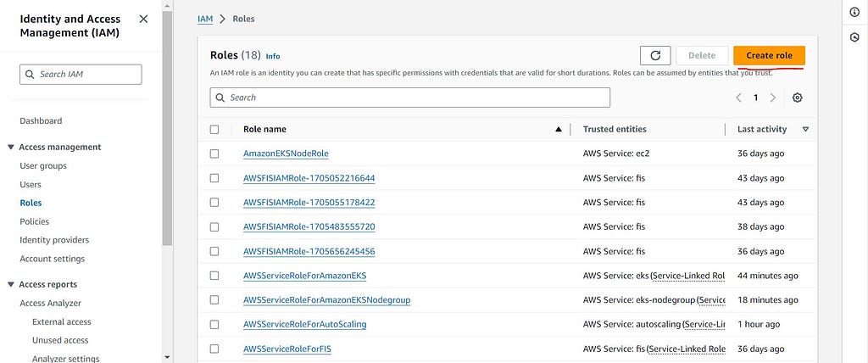Open AWSServiceRoleForAutoScaling link
Image resolution: width=868 pixels, height=363 pixels.
[x=304, y=324]
